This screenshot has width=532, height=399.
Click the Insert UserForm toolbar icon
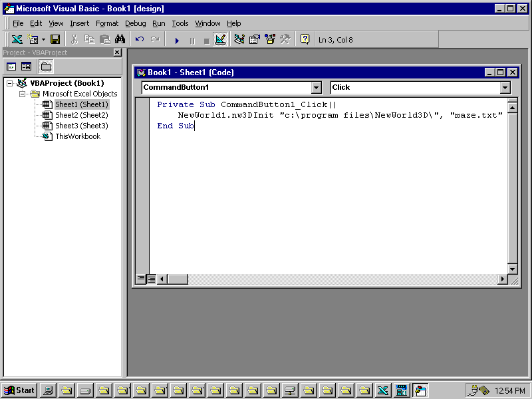pos(33,40)
